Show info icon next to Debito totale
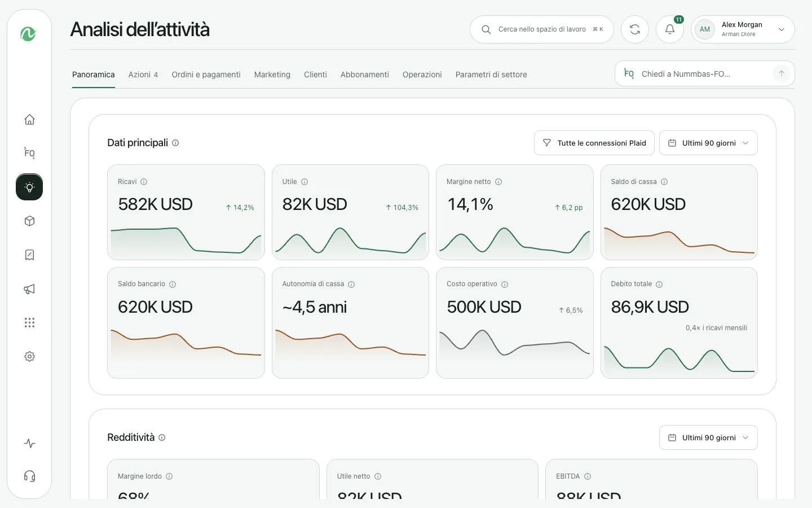812x508 pixels. [x=659, y=284]
